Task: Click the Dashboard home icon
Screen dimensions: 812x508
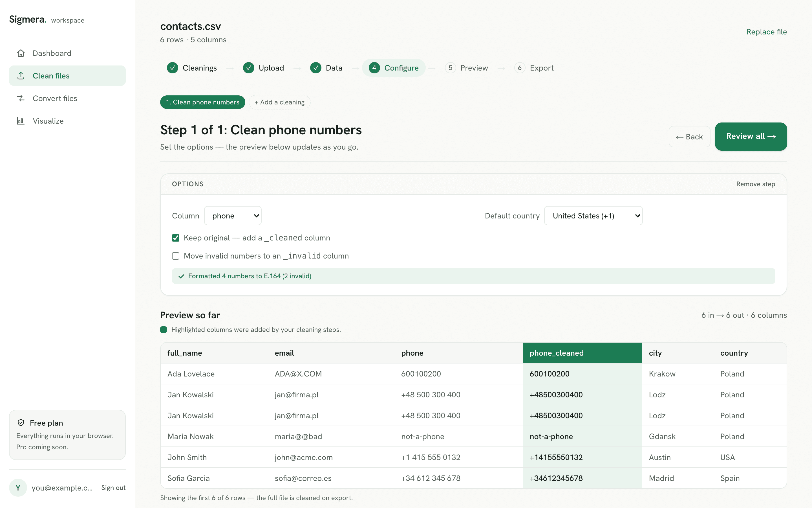Action: 21,53
